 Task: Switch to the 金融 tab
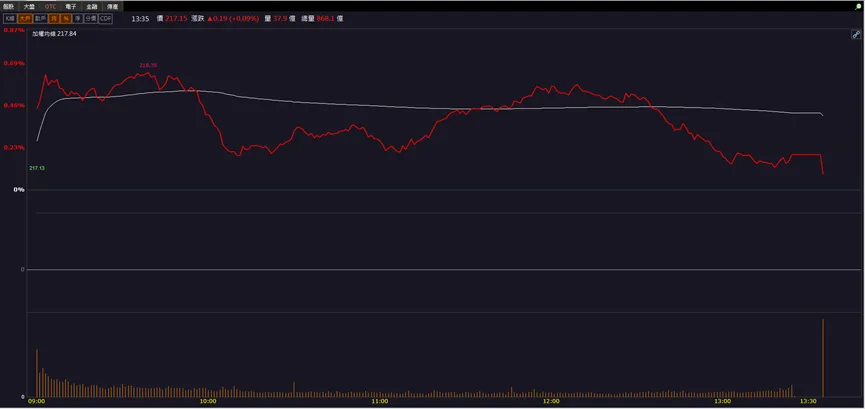(x=92, y=7)
